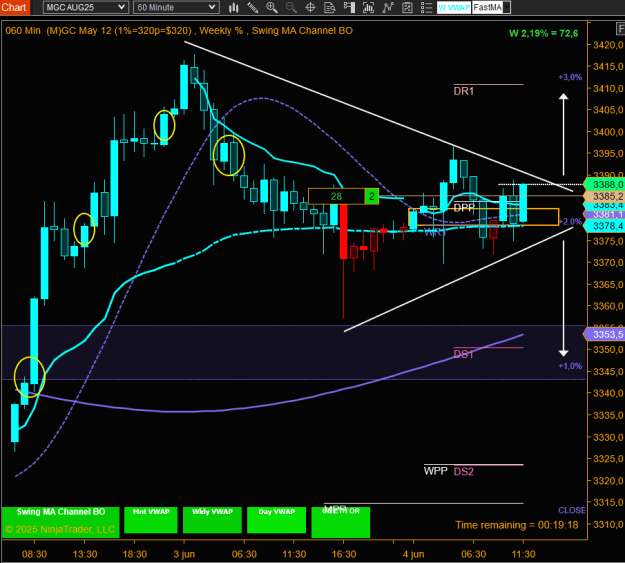The height and width of the screenshot is (563, 625).
Task: Open the chart bar style icon
Action: (234, 7)
